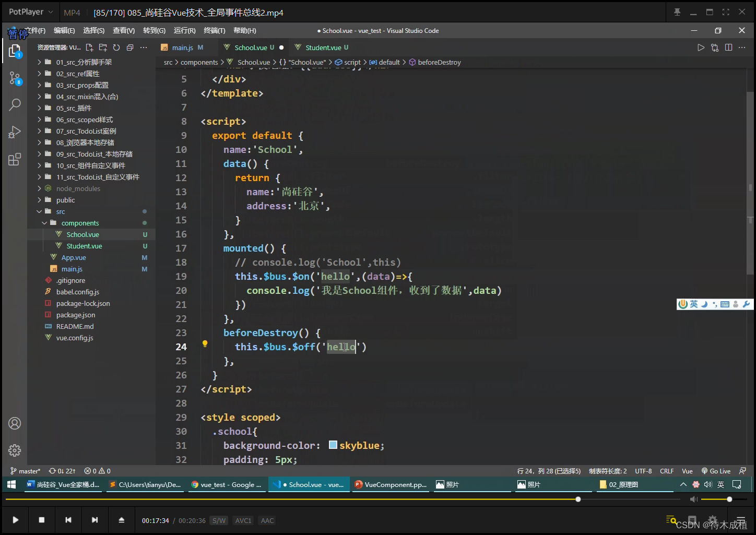
Task: Toggle IME moon half-width mode
Action: coord(704,304)
